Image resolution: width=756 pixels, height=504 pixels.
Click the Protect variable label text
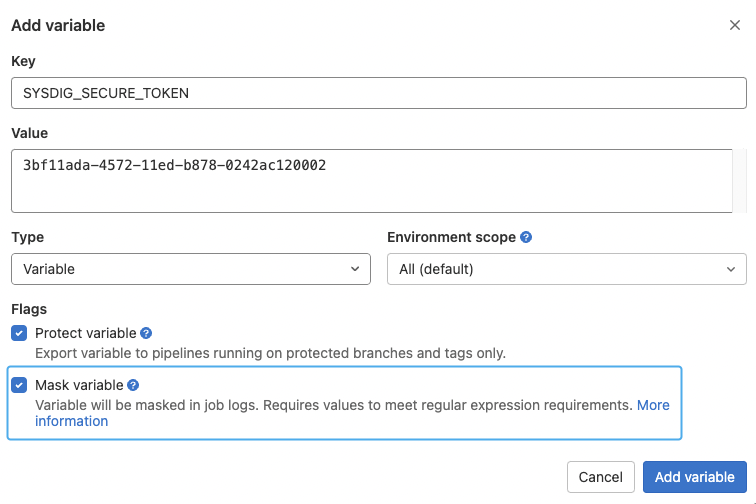pyautogui.click(x=86, y=333)
